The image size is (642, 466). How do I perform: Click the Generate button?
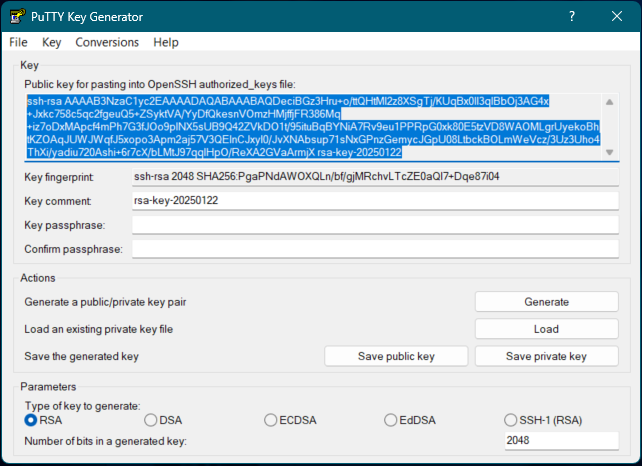[547, 302]
